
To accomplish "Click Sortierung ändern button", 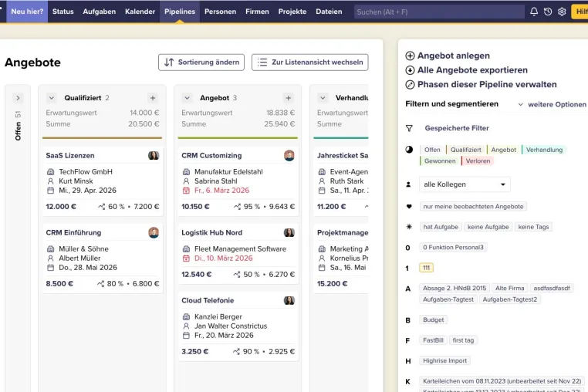I will [x=201, y=63].
